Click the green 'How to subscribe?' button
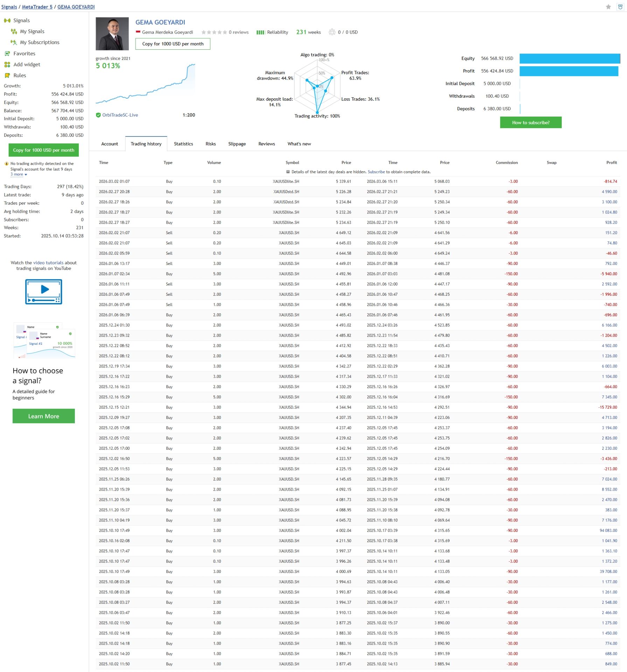Viewport: 627px width, 672px height. click(x=530, y=122)
